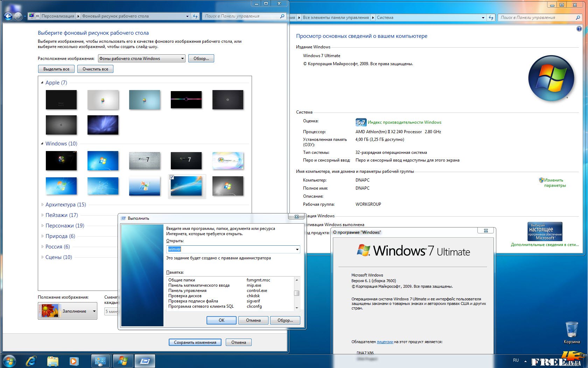The height and width of the screenshot is (368, 588).
Task: Select the blue aurora Apple wallpaper
Action: 103,125
